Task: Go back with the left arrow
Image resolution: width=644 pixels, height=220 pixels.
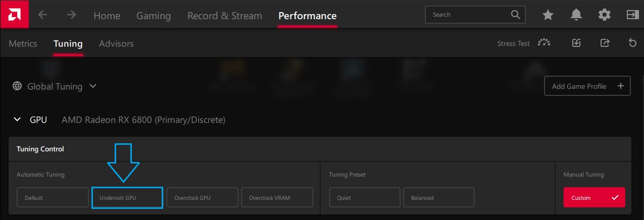Action: [43, 15]
